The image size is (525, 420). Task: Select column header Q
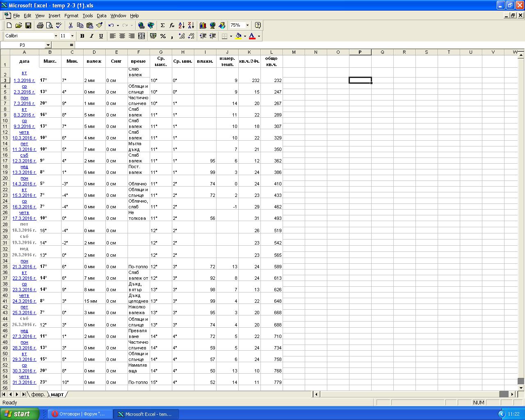(x=382, y=52)
